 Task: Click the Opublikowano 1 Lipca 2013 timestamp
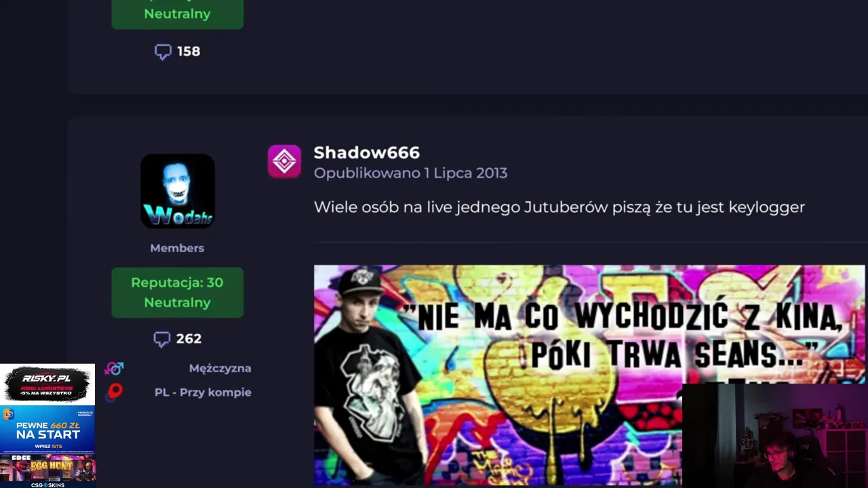(x=410, y=173)
